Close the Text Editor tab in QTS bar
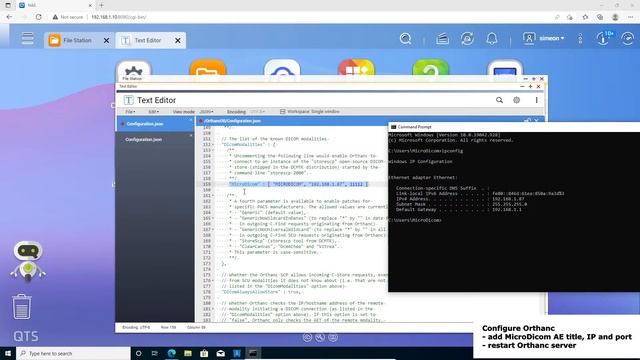Image resolution: width=640 pixels, height=360 pixels. 178,40
